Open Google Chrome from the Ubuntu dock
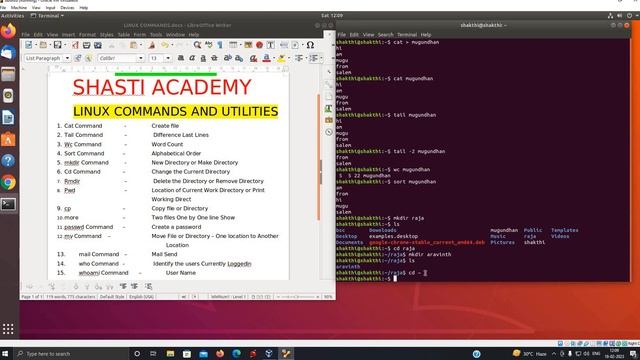640x360 pixels. pyautogui.click(x=8, y=182)
